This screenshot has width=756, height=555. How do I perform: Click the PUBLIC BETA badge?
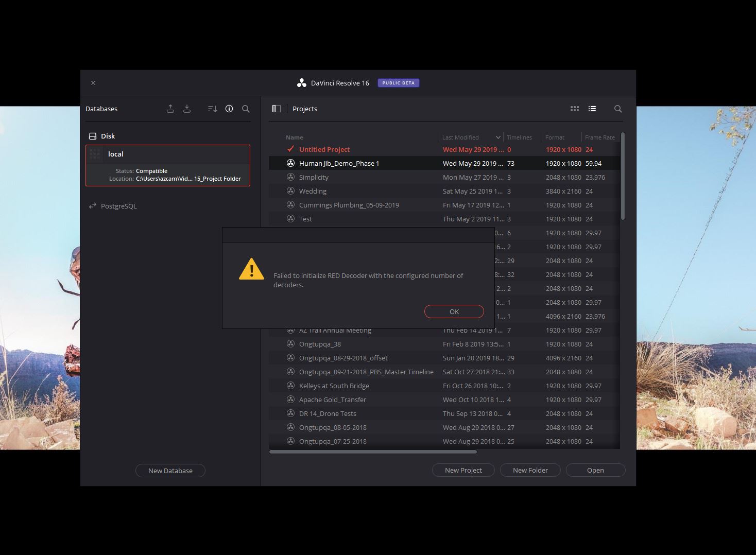click(398, 83)
